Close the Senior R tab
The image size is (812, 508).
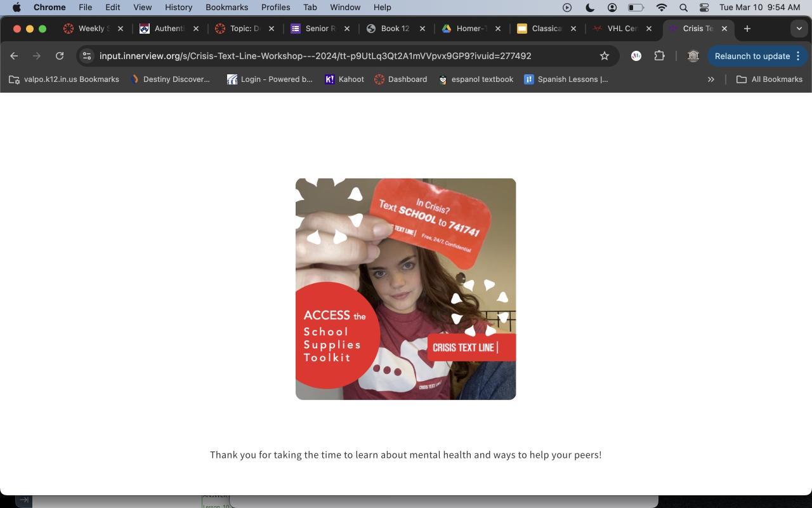(x=347, y=29)
